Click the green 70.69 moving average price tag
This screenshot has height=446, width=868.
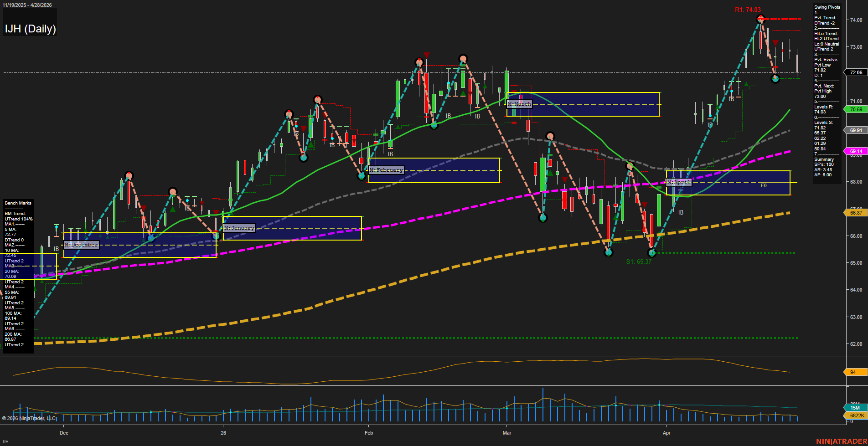point(856,109)
